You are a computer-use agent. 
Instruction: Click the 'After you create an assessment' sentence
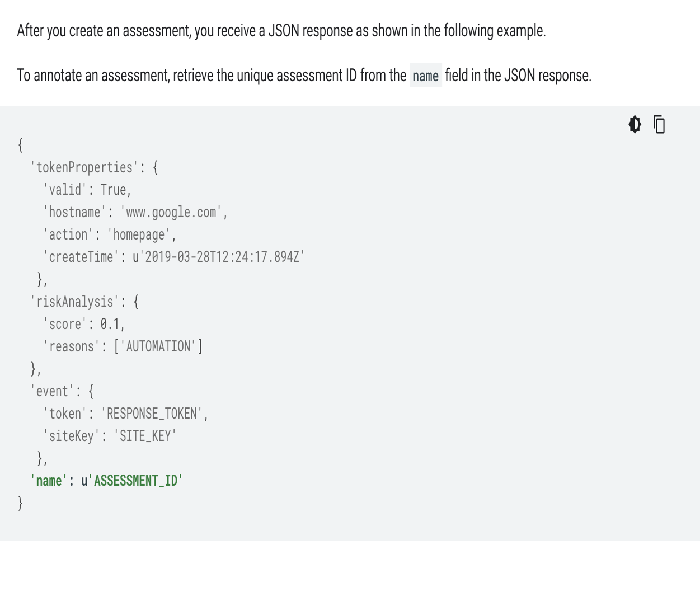tap(281, 30)
